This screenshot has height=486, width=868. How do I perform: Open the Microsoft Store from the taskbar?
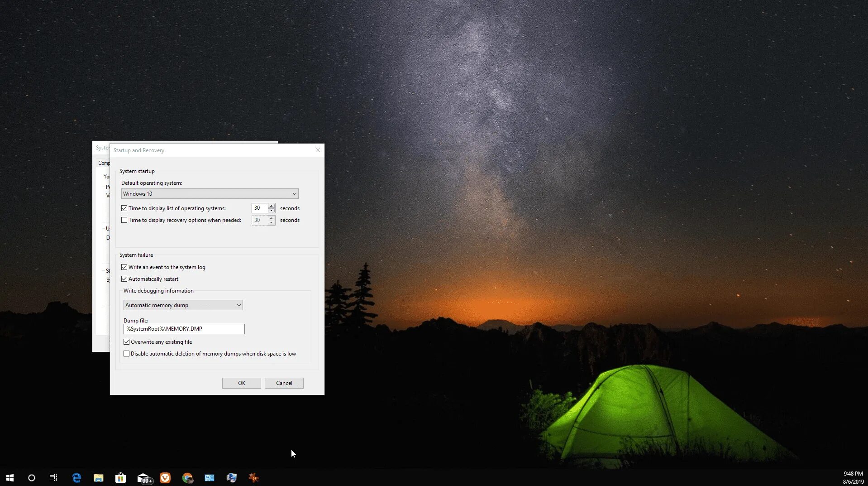pos(120,477)
